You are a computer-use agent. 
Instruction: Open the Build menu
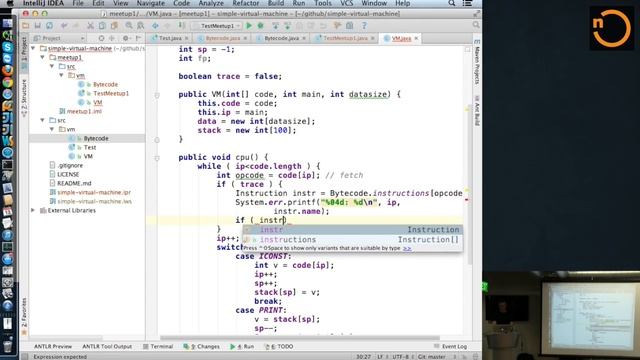tap(276, 3)
